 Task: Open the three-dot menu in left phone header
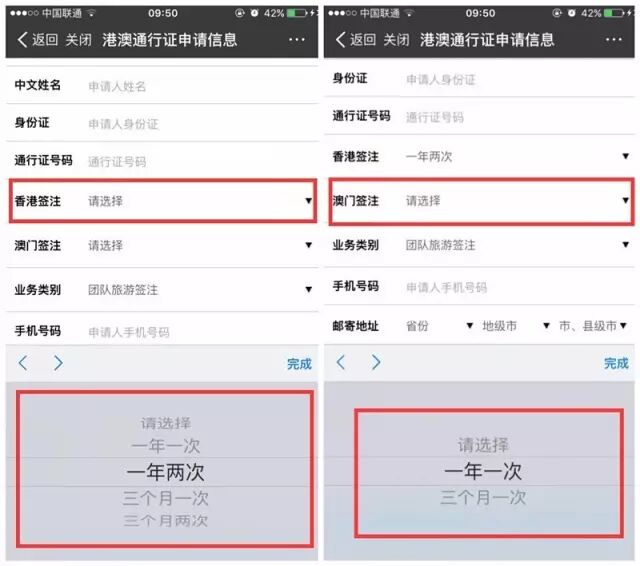(x=297, y=39)
